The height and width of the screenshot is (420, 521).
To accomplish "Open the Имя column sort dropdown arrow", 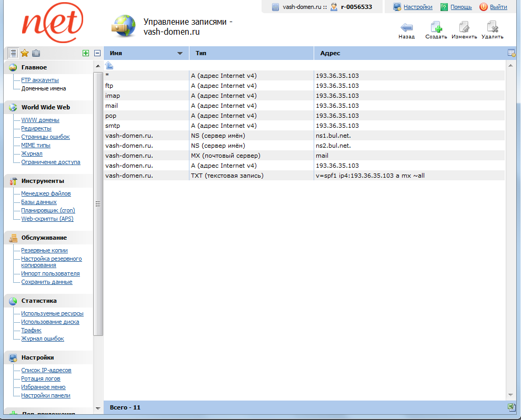I will tap(180, 54).
